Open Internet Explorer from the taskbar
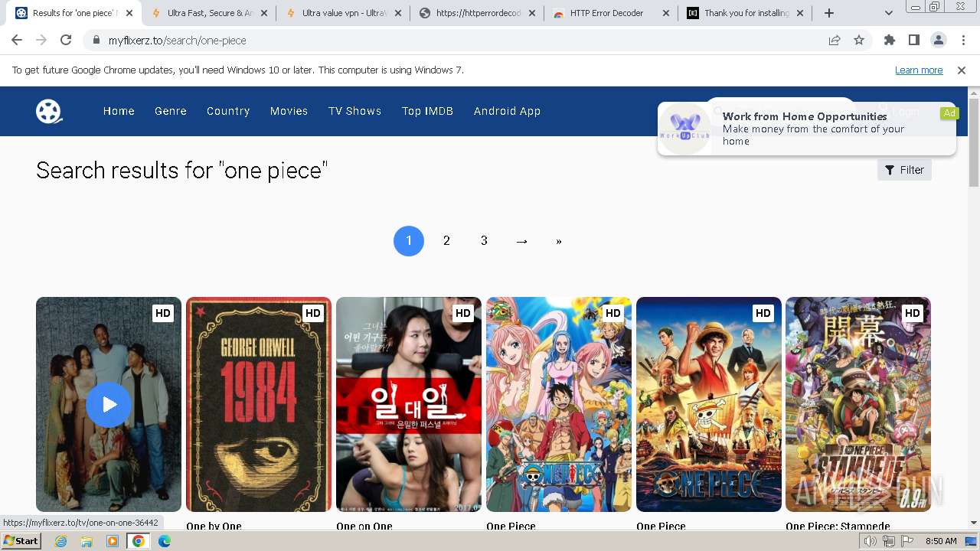The height and width of the screenshot is (551, 980). pos(60,541)
